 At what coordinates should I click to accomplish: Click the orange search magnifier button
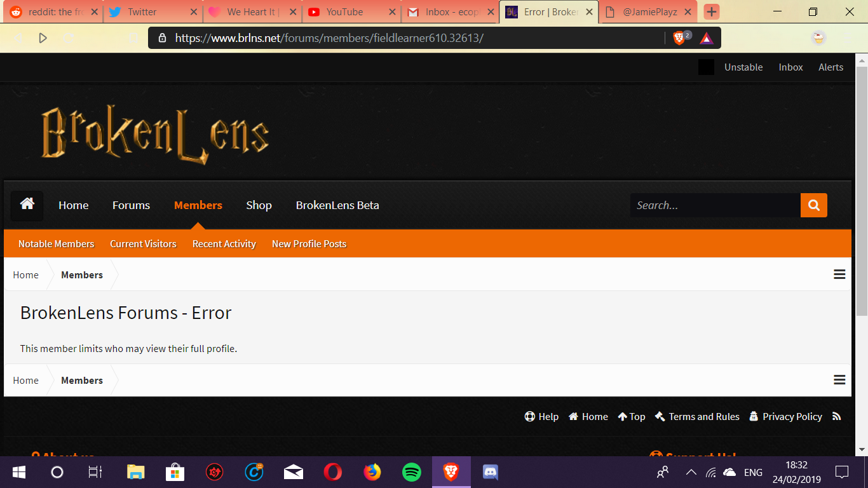pos(814,205)
